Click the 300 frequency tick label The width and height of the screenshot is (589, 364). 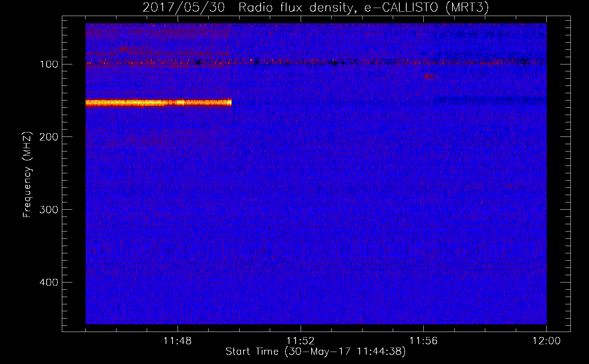point(49,210)
